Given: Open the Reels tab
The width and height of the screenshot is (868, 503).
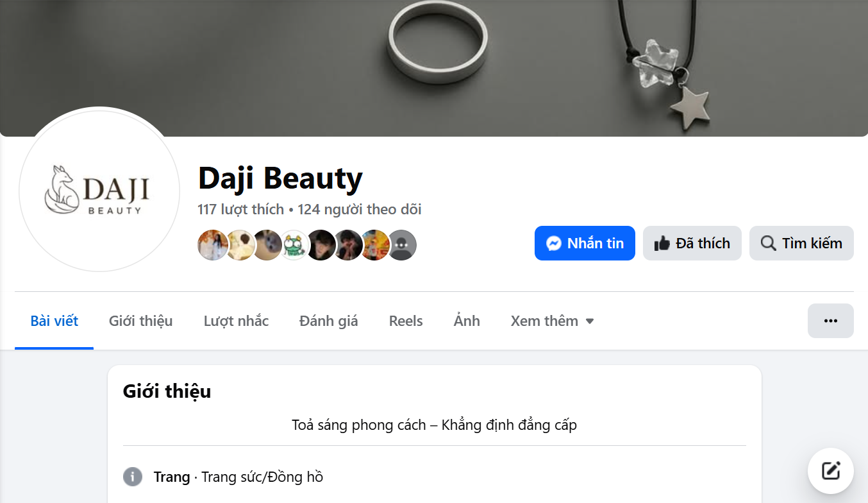Looking at the screenshot, I should (x=406, y=321).
